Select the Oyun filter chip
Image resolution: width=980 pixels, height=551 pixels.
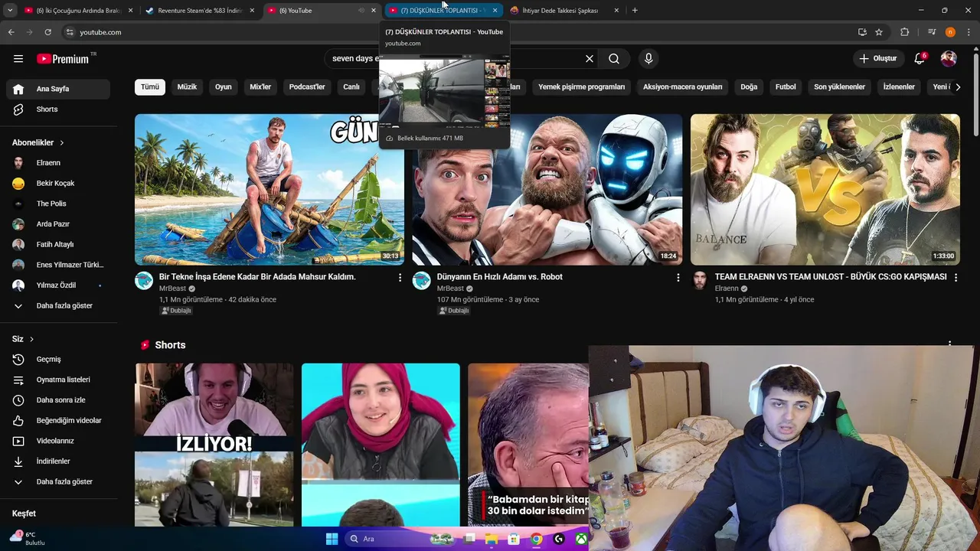coord(224,87)
